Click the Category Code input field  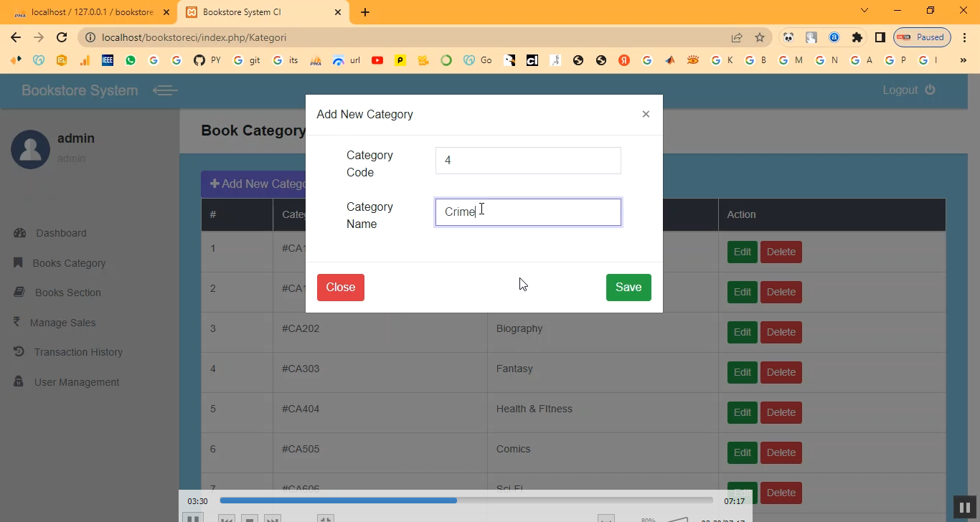(527, 161)
